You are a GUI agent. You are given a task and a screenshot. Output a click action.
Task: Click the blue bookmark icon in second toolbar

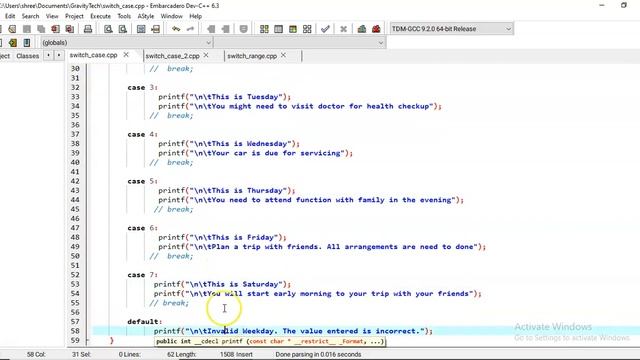point(27,42)
